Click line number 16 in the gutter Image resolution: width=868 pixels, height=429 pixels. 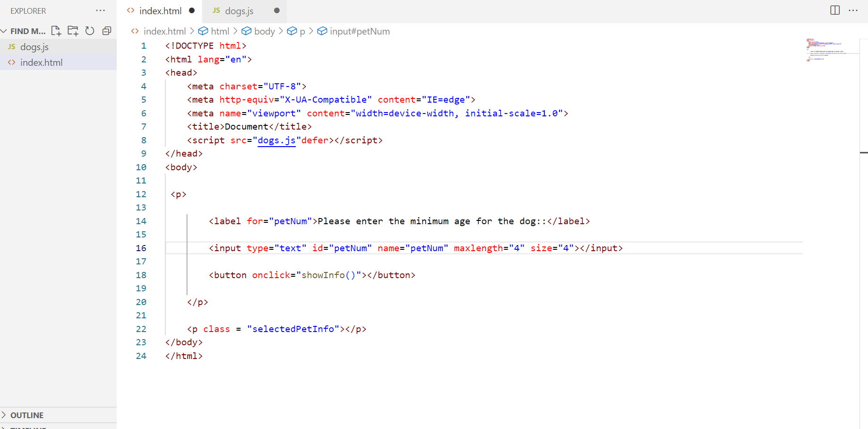coord(141,248)
